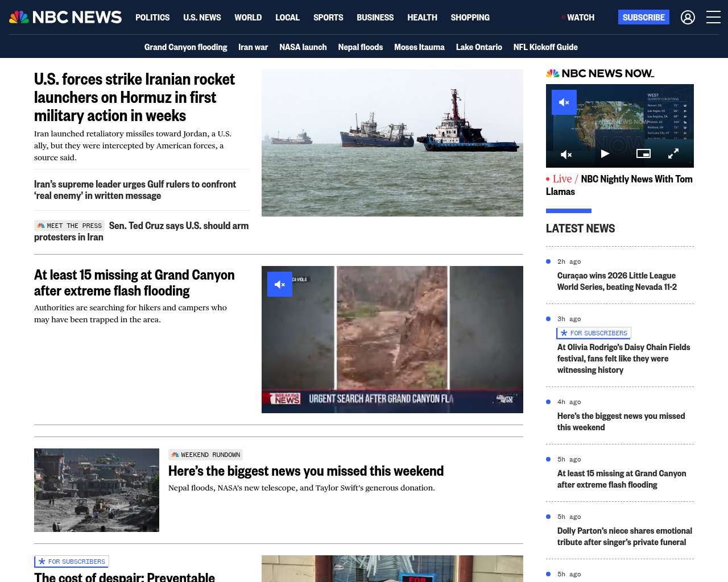
Task: Open At least 15 missing main headline
Action: coord(134,282)
